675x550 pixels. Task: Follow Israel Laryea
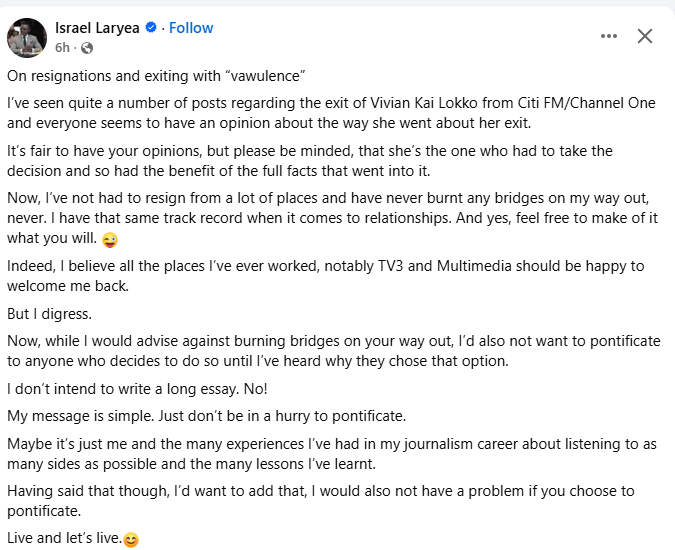(x=191, y=28)
